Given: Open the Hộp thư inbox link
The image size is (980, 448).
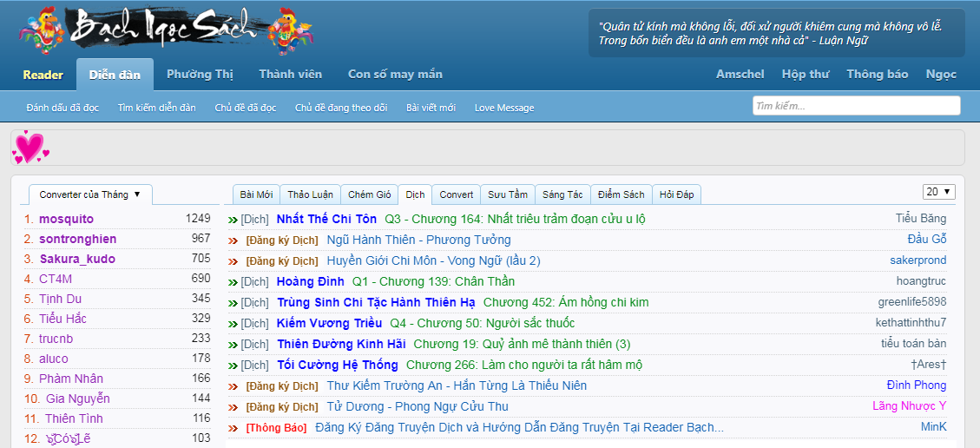Looking at the screenshot, I should pyautogui.click(x=805, y=75).
